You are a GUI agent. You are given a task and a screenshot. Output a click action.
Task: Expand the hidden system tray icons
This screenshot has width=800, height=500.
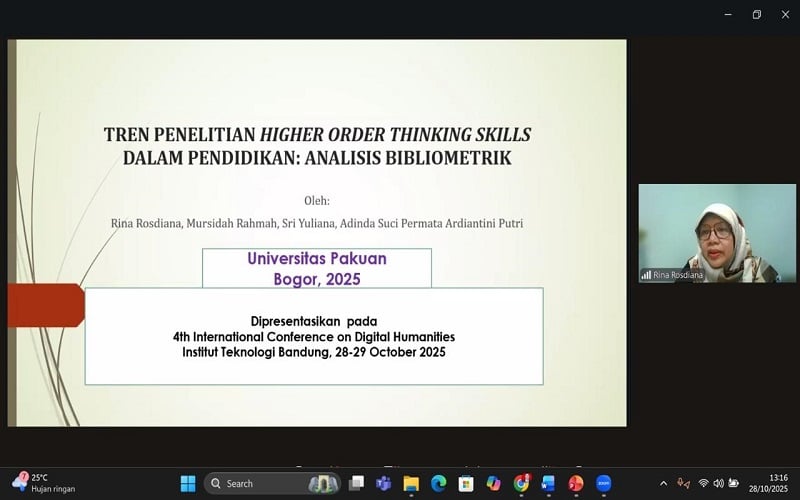pyautogui.click(x=663, y=484)
